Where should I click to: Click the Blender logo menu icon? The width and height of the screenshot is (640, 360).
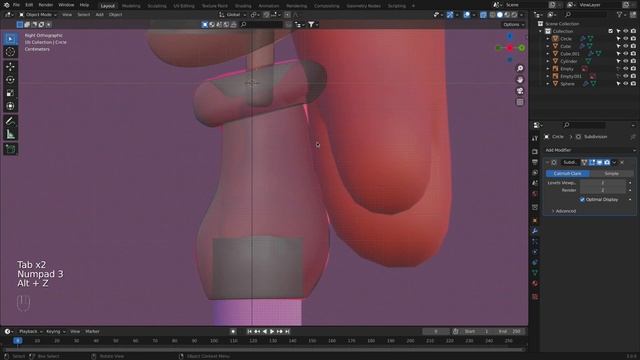pos(7,5)
